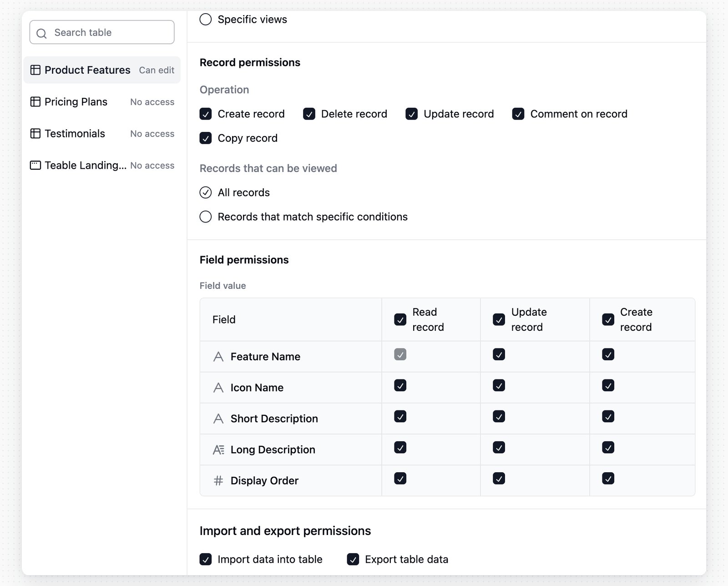Viewport: 728px width, 586px height.
Task: Click the Teable Landing dashboard icon
Action: coord(35,166)
